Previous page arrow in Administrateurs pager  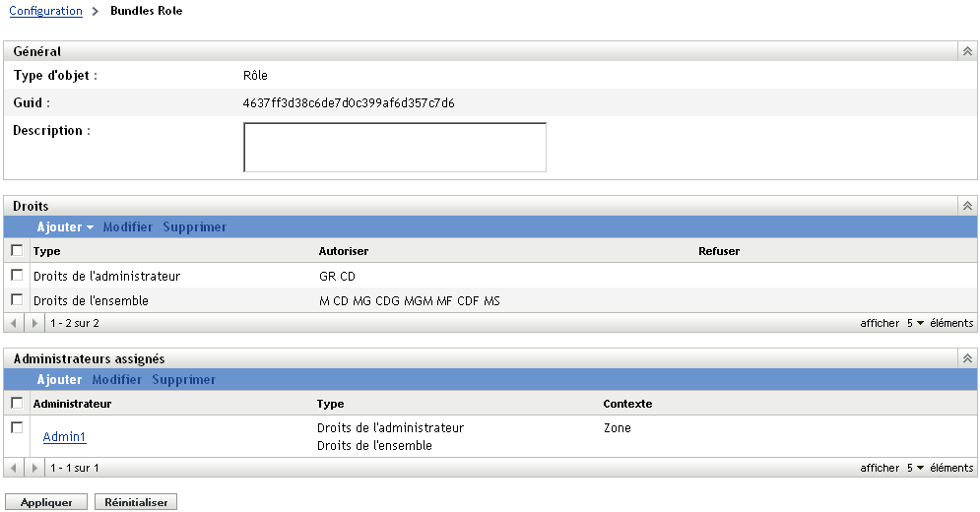coord(14,468)
